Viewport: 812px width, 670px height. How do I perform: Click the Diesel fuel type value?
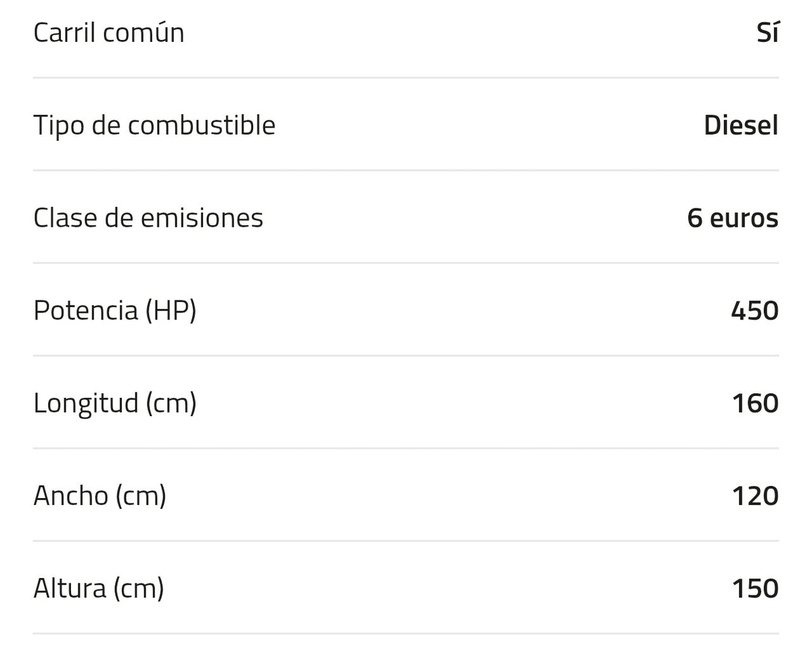tap(741, 125)
